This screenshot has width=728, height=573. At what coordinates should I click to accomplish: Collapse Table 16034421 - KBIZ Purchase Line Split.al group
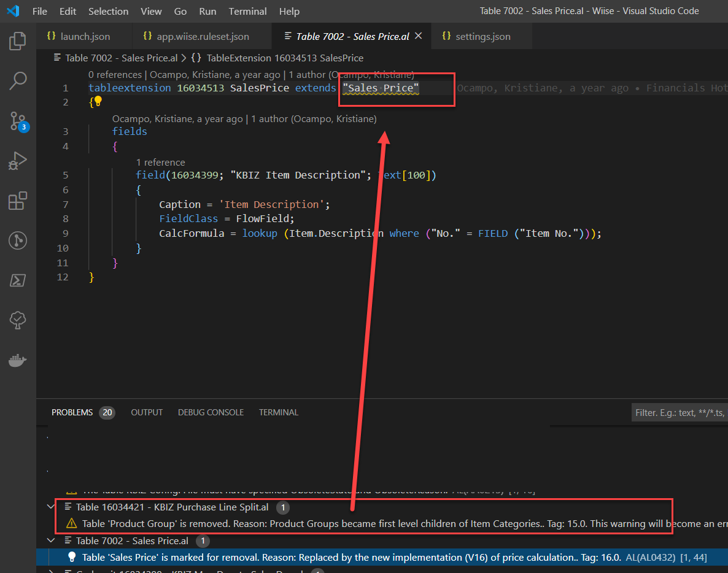(51, 507)
